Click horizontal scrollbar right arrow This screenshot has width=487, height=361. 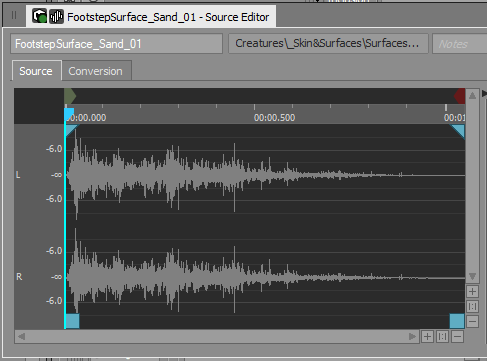click(412, 337)
